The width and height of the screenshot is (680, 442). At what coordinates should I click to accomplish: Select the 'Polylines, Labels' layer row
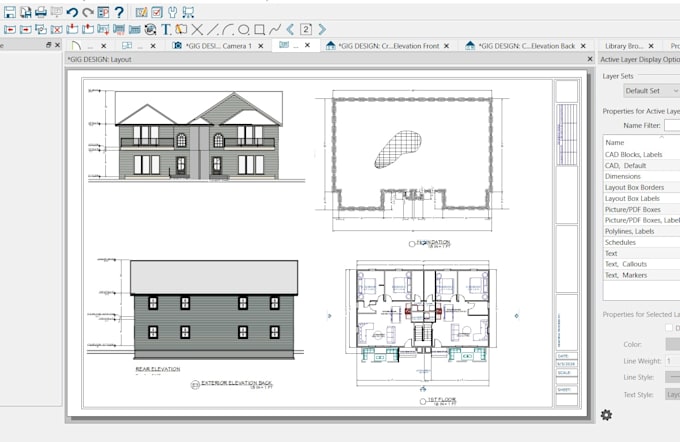pyautogui.click(x=641, y=231)
